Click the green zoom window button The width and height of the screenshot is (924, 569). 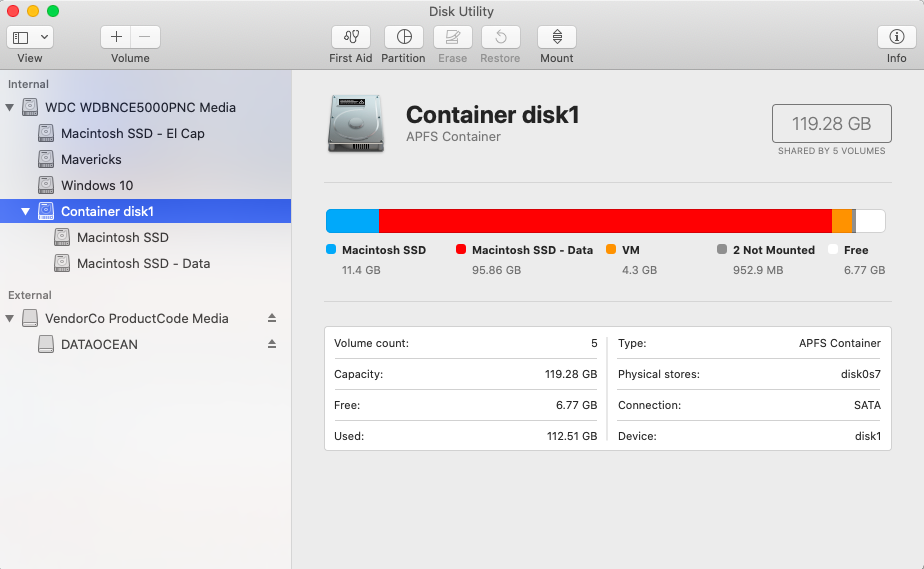click(53, 11)
